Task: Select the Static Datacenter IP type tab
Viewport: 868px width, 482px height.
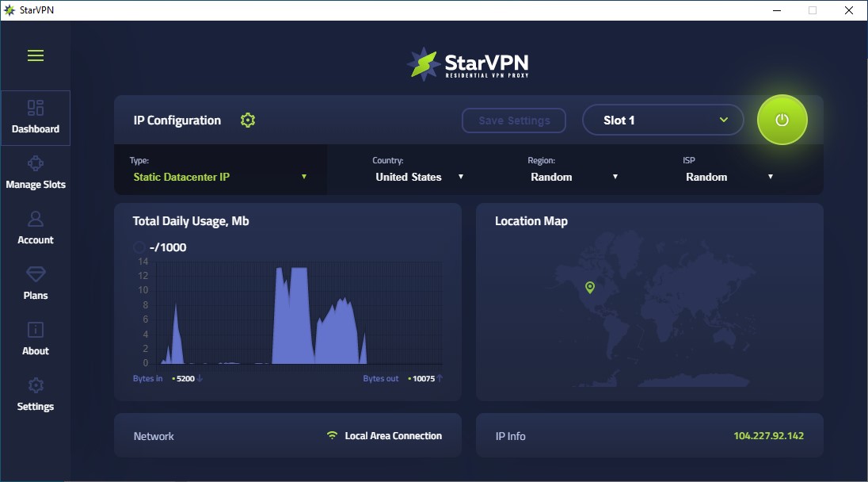Action: 220,170
